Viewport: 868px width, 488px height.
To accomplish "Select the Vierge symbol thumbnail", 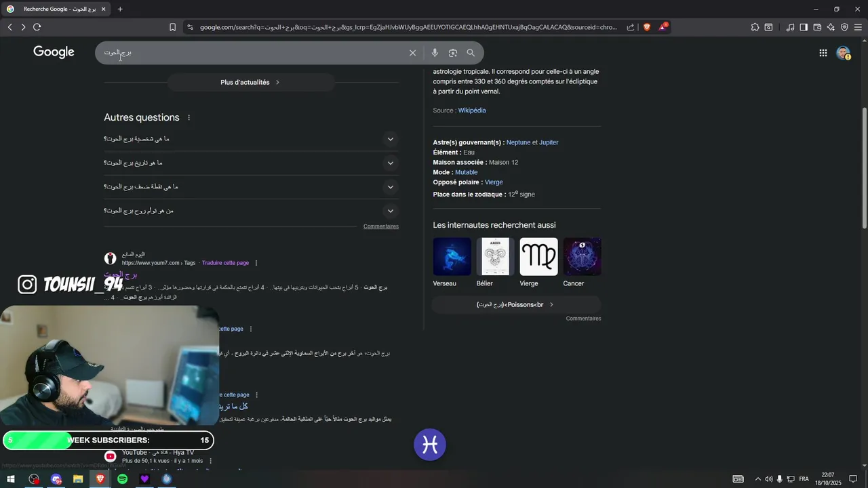I will click(539, 256).
